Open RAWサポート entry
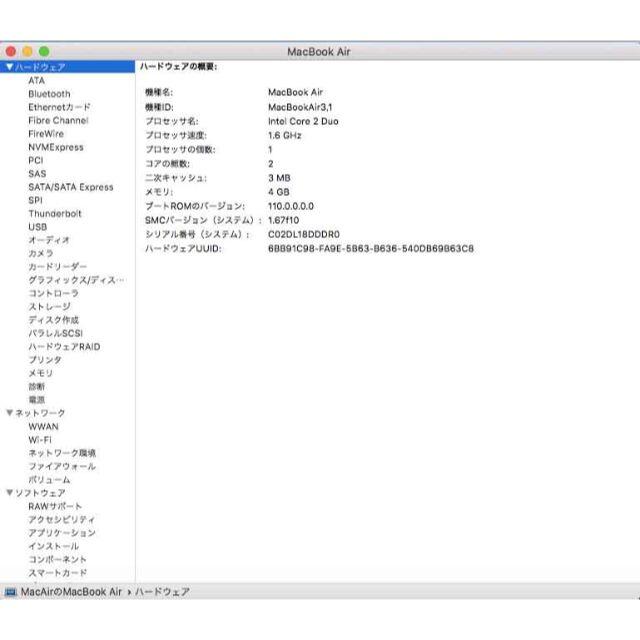 pos(55,506)
